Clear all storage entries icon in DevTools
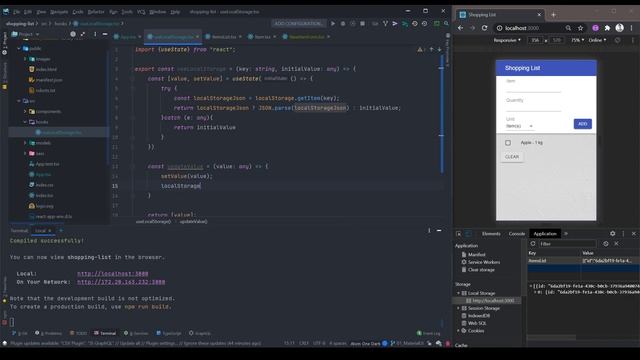The image size is (640, 360). (x=606, y=244)
